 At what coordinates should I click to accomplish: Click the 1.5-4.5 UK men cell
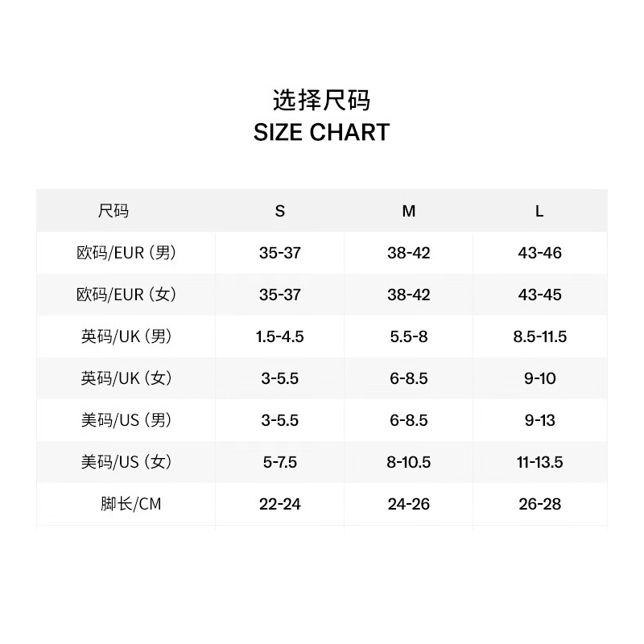279,336
